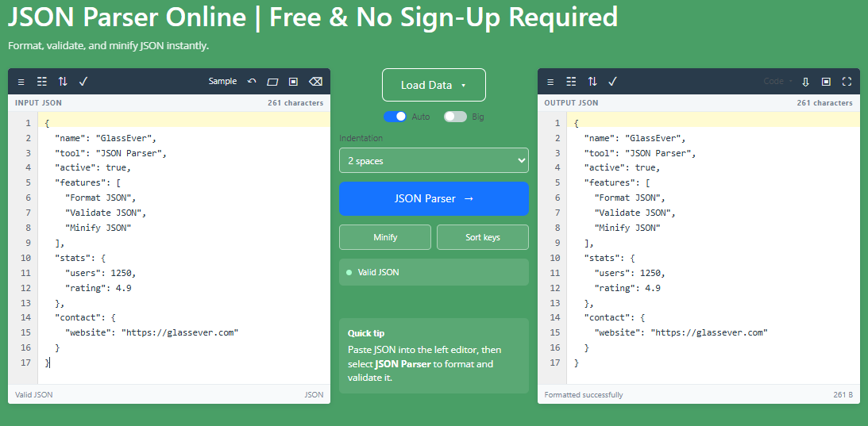Click the three-lines format icon in output toolbar
868x426 pixels.
coord(550,82)
